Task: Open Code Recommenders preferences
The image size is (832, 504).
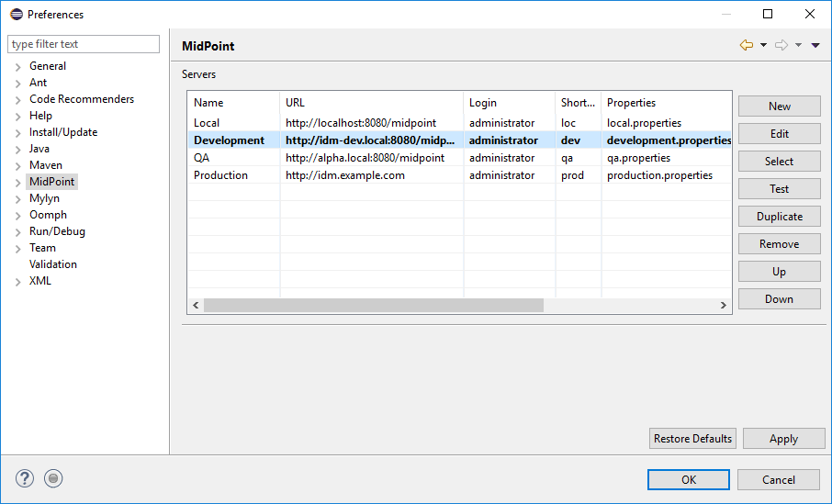Action: [82, 98]
